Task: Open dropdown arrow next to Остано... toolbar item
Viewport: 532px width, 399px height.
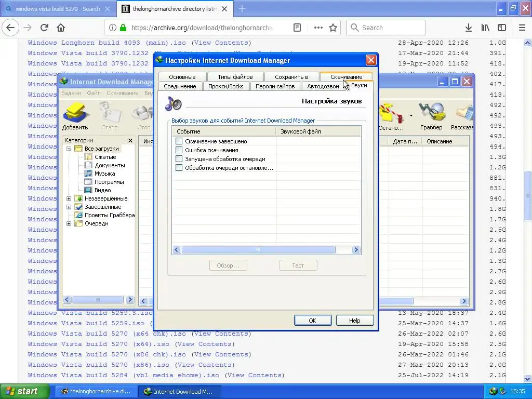Action: pyautogui.click(x=411, y=116)
